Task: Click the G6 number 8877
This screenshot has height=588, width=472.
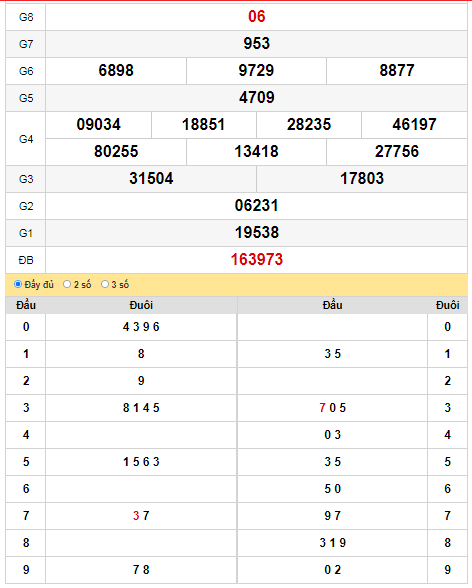Action: 397,70
